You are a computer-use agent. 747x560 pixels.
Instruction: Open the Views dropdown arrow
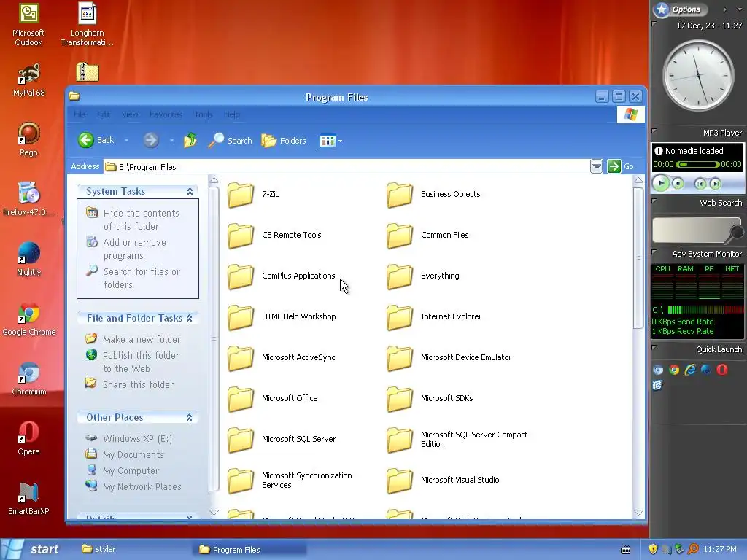(340, 141)
